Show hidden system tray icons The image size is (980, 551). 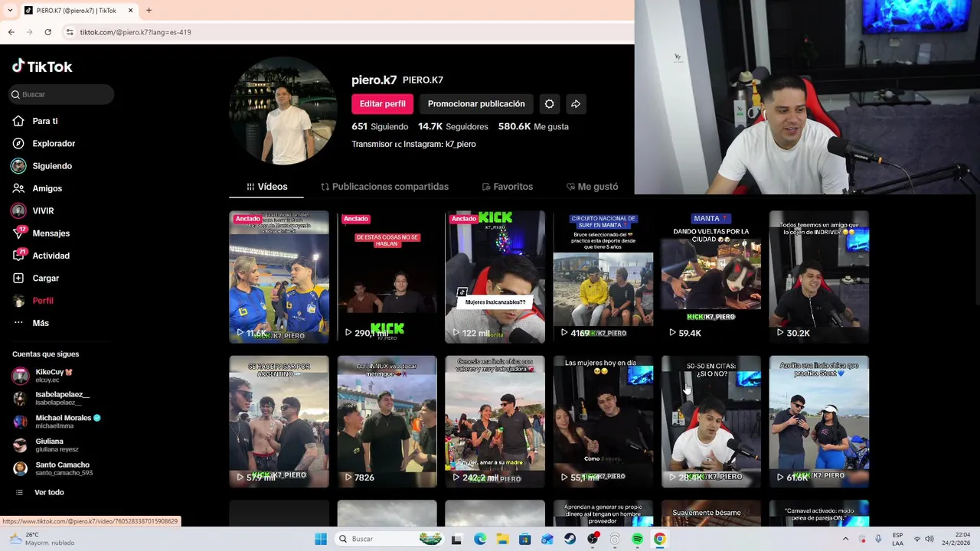pyautogui.click(x=845, y=539)
